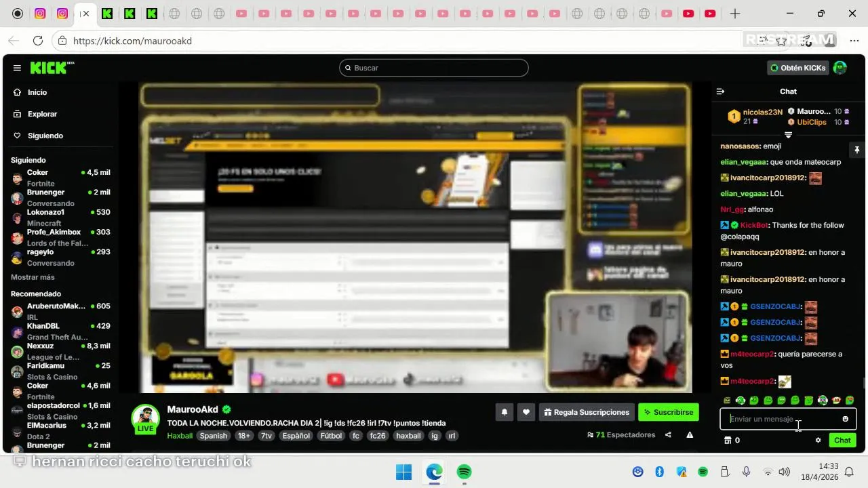This screenshot has width=868, height=488.
Task: Select the 7tv tag
Action: pyautogui.click(x=267, y=436)
